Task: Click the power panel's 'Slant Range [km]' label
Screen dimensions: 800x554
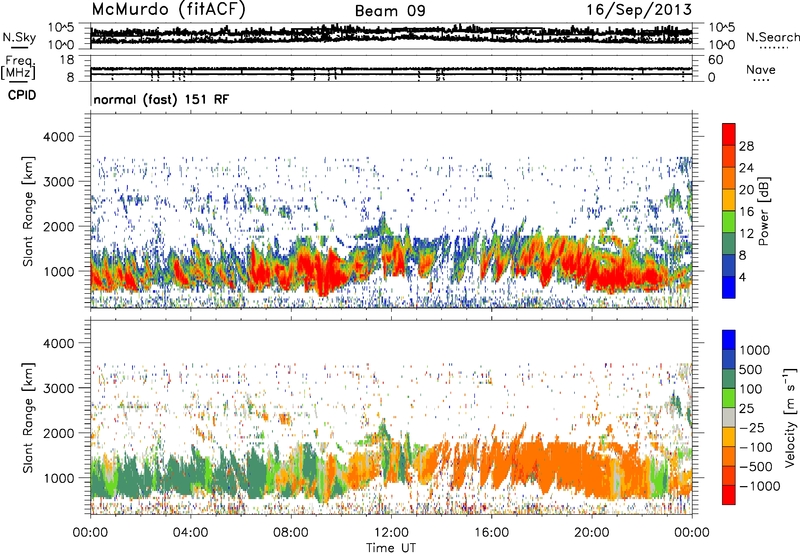Action: coord(28,211)
